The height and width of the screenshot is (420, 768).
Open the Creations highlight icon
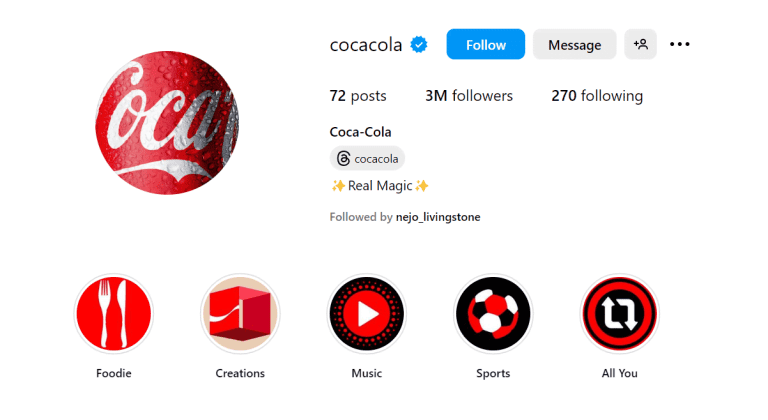point(240,314)
